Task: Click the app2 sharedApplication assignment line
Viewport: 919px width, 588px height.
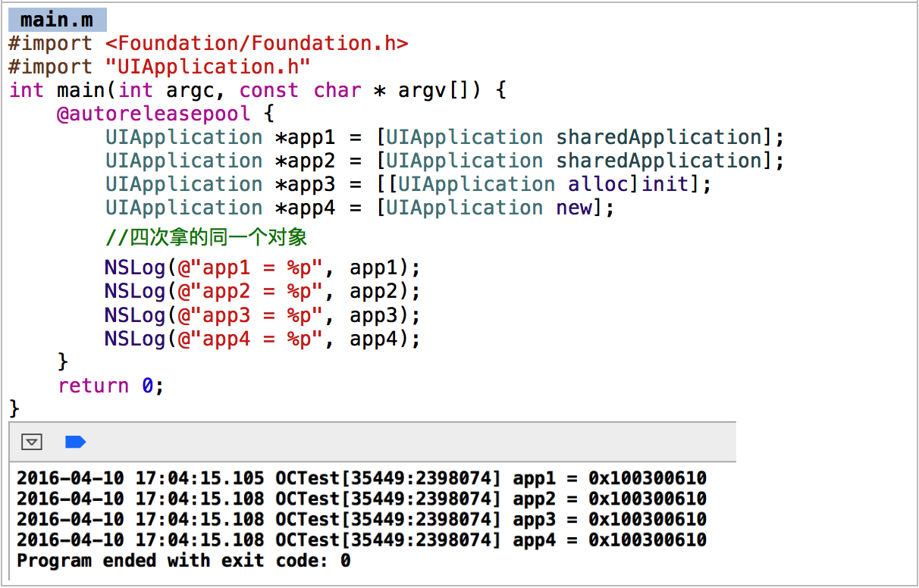Action: coord(445,161)
